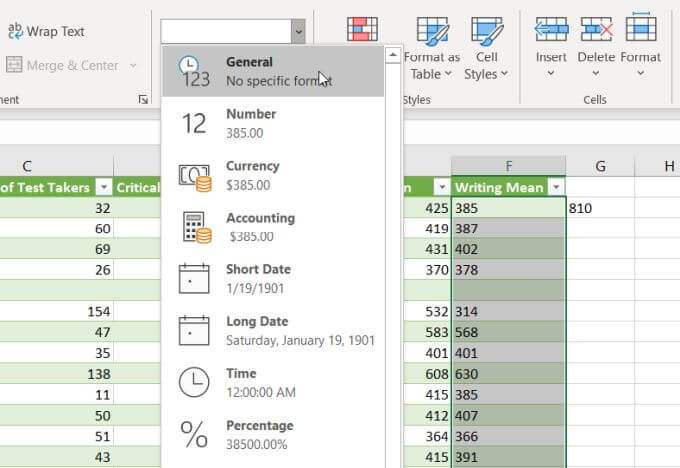The width and height of the screenshot is (680, 468).
Task: Open the Merge & Center dropdown arrow
Action: (x=132, y=66)
